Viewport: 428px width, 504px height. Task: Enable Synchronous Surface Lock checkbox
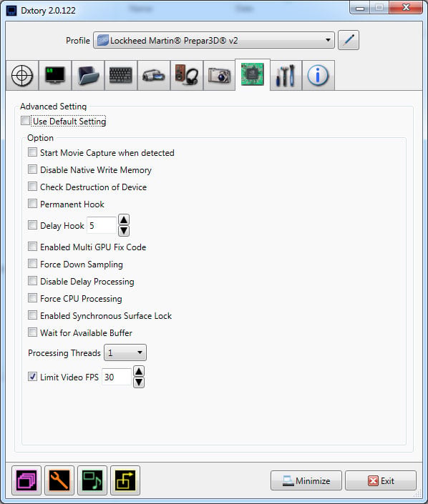[32, 315]
